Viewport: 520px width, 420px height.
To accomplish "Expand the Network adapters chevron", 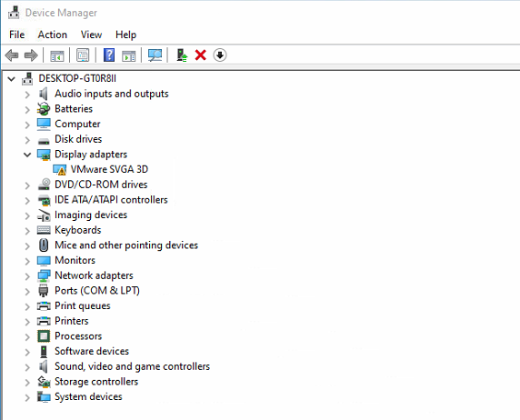I will tap(27, 276).
